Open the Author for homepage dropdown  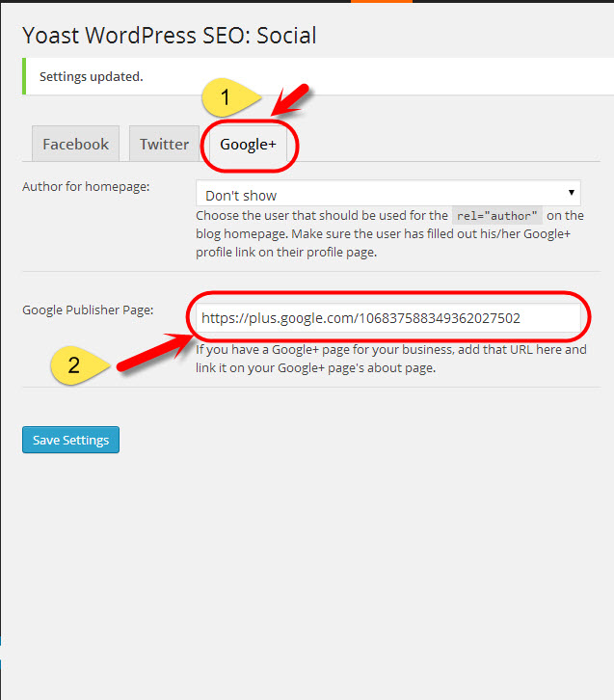tap(388, 193)
